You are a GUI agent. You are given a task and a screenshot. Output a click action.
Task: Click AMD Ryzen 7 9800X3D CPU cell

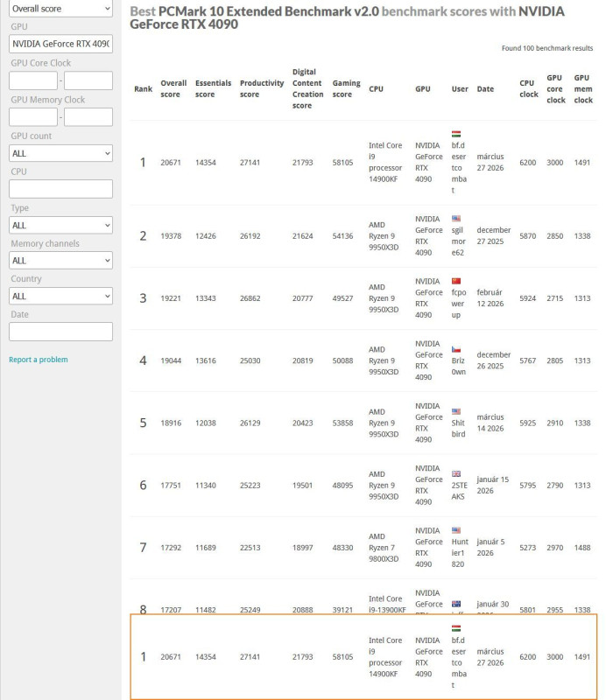coord(384,548)
